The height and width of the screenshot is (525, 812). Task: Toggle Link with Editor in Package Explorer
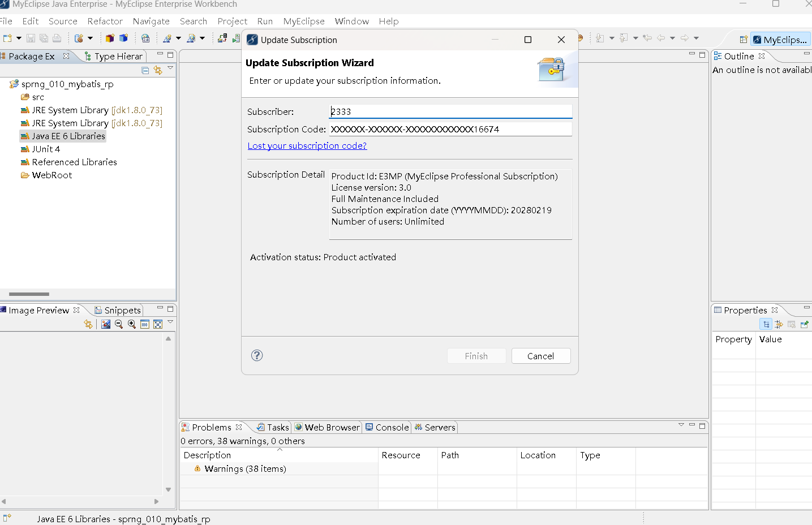click(x=158, y=70)
